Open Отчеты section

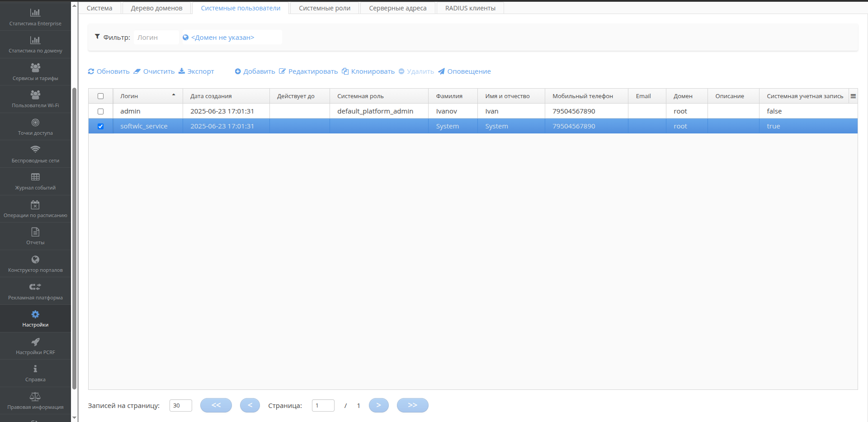[35, 236]
